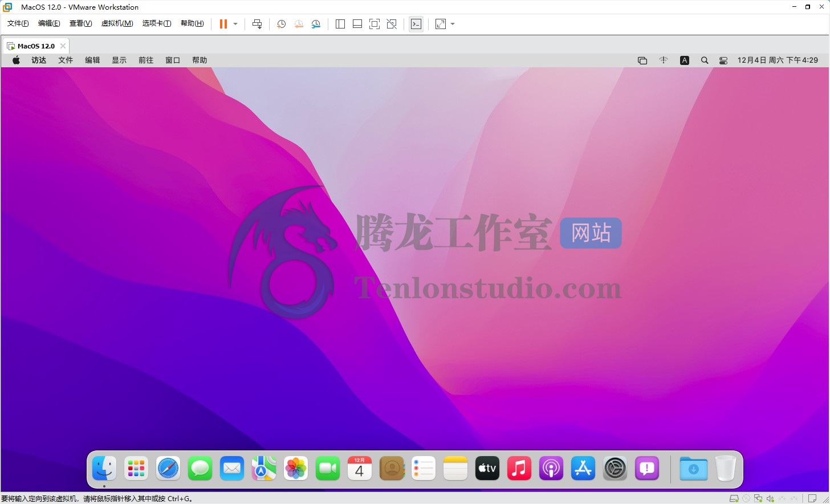
Task: Open Feedback Assistant in the Dock
Action: [x=647, y=469]
